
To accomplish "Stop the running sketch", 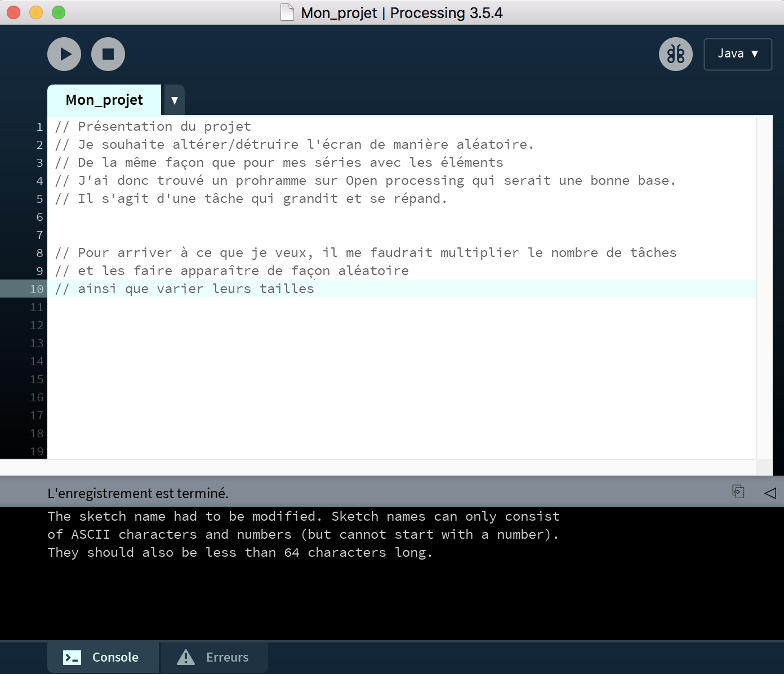I will 108,54.
